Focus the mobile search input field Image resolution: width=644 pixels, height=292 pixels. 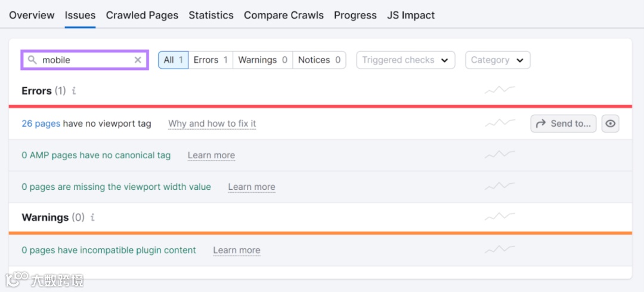click(83, 60)
